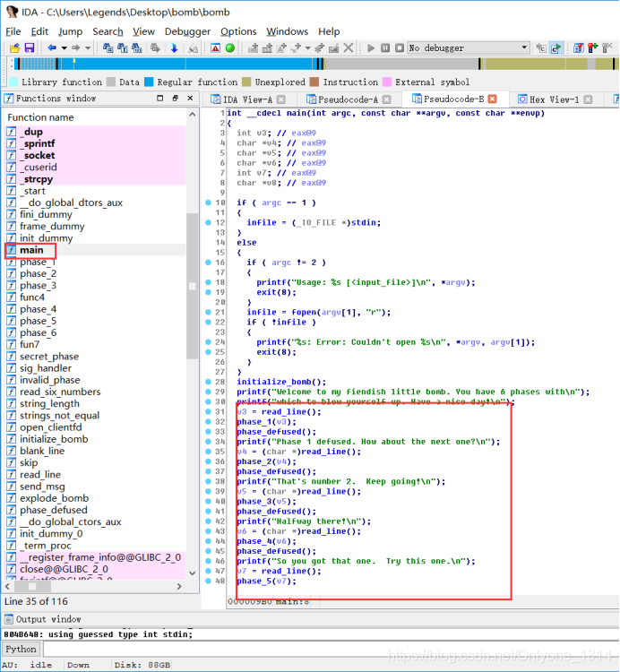This screenshot has width=620, height=672.
Task: Close the Pseudocode-B tab
Action: click(x=492, y=99)
